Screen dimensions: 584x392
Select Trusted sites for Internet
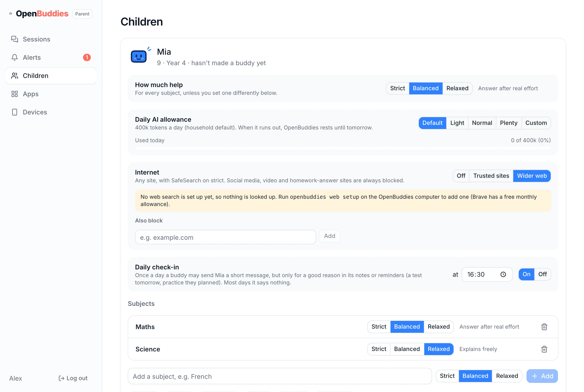coord(491,176)
